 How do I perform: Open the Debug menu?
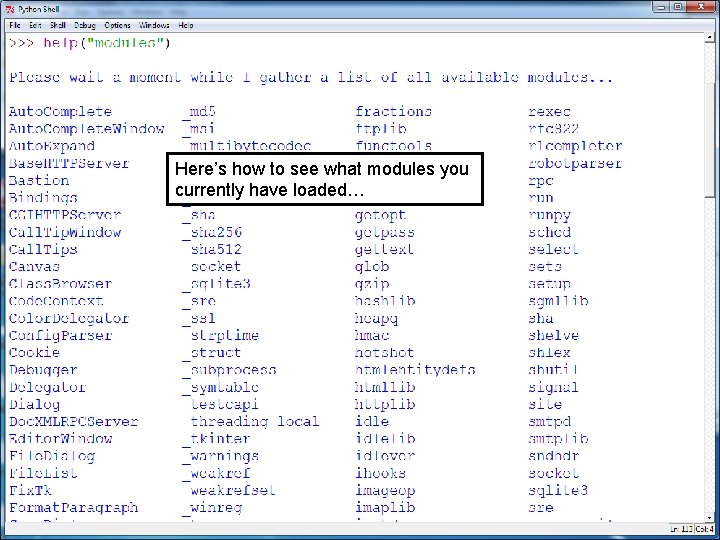(84, 25)
